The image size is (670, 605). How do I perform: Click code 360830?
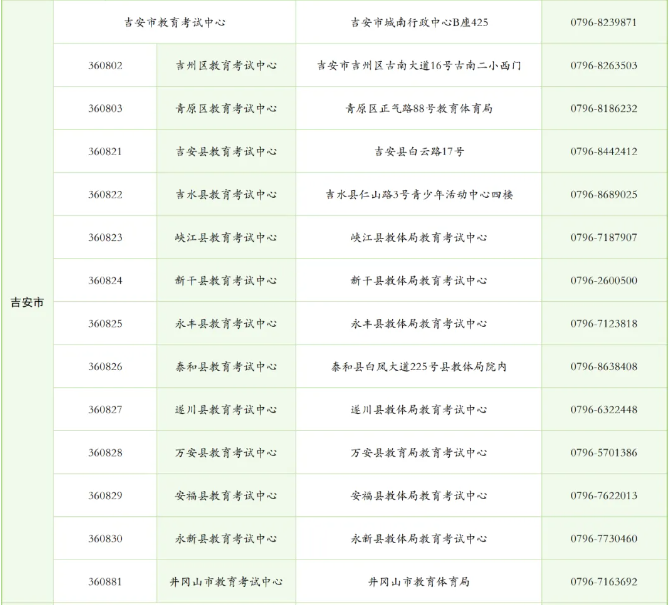[x=105, y=538]
